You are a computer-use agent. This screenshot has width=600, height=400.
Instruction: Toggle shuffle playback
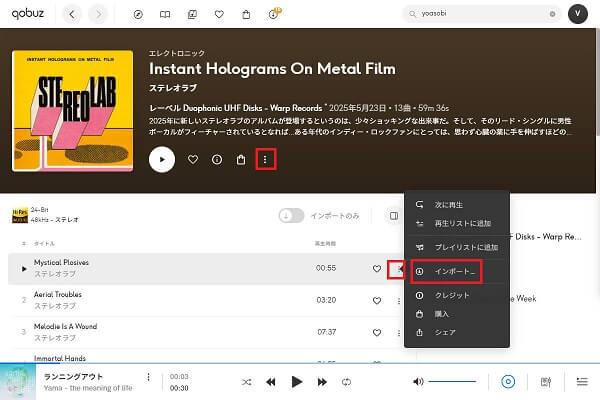(246, 382)
